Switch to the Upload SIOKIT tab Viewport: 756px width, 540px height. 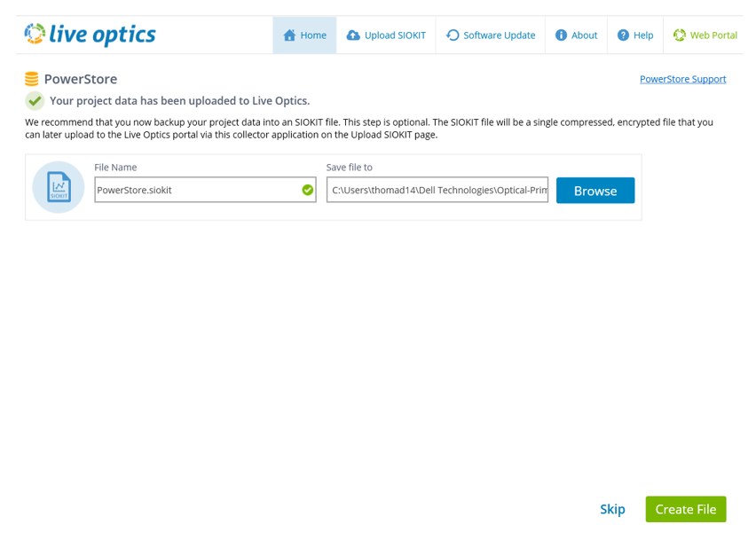tap(386, 35)
